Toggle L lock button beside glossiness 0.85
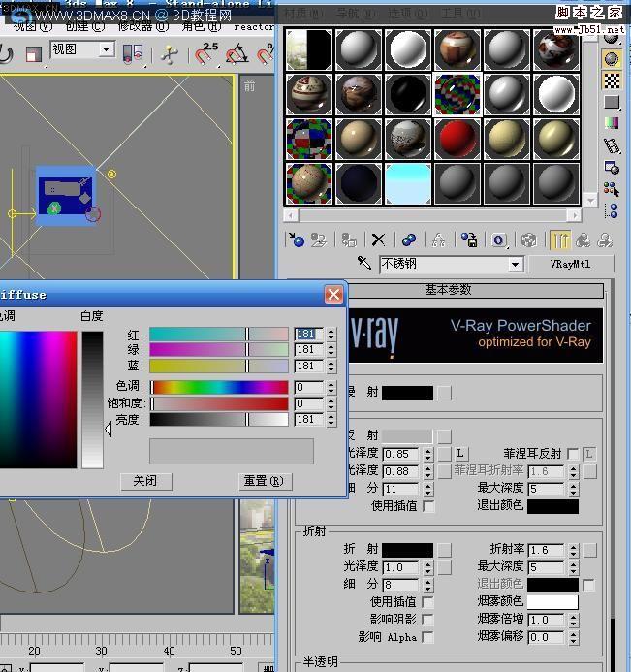631x672 pixels. (x=460, y=453)
